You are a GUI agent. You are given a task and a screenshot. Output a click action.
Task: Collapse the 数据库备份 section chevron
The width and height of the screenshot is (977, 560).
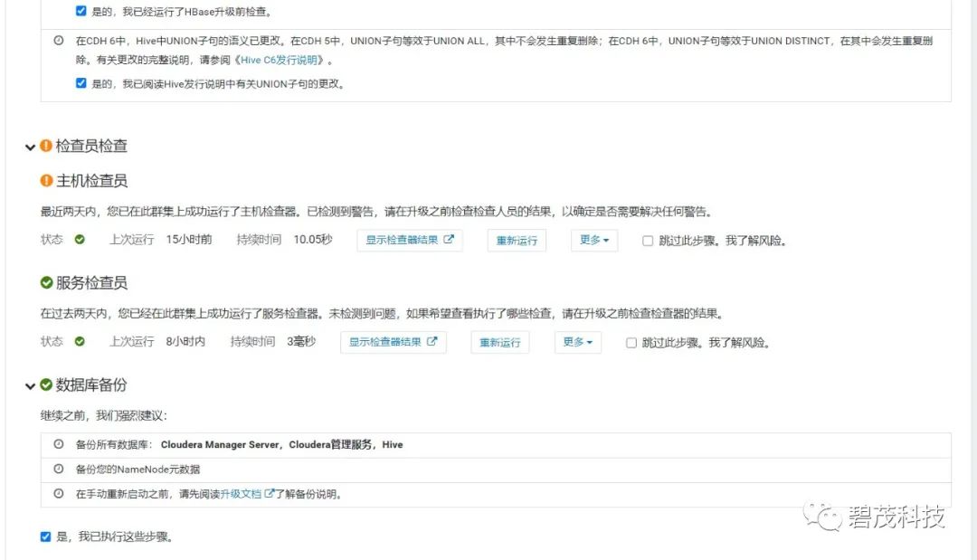(x=30, y=386)
